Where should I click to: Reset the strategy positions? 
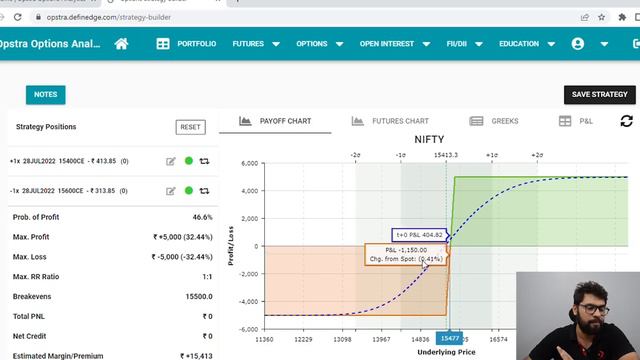point(191,127)
